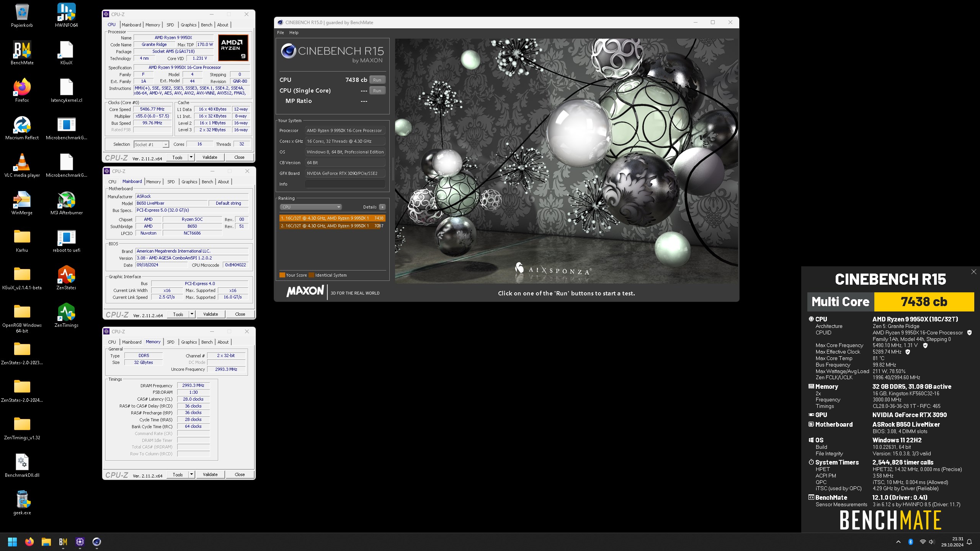Select the latencykernel.cl file icon
The image size is (980, 551).
[66, 90]
